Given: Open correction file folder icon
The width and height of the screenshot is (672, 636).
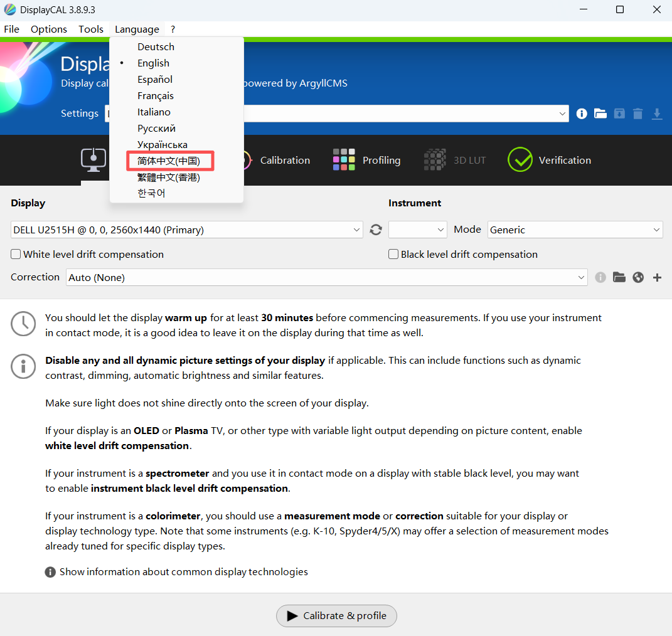Looking at the screenshot, I should [619, 277].
